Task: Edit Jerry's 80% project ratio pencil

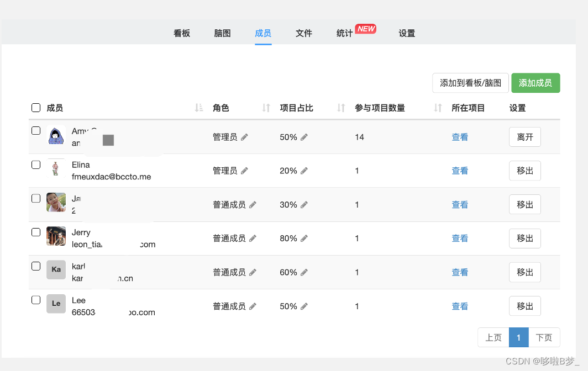Action: [304, 239]
